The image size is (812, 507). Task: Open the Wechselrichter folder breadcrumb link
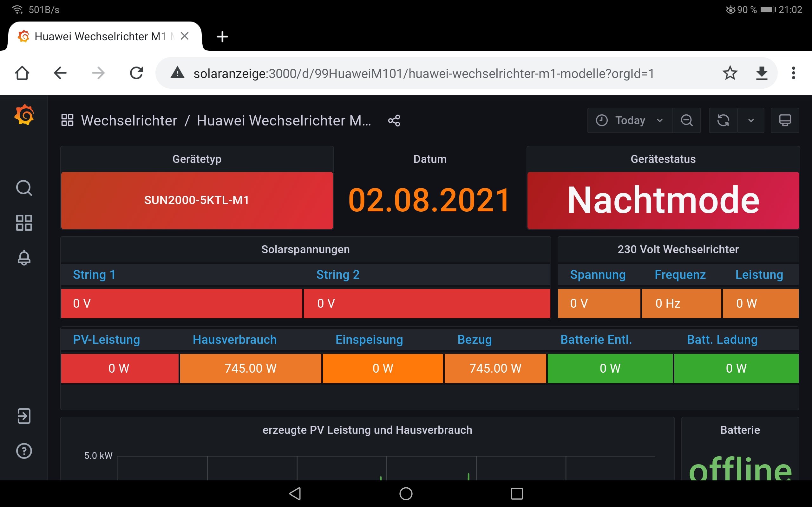coord(129,121)
